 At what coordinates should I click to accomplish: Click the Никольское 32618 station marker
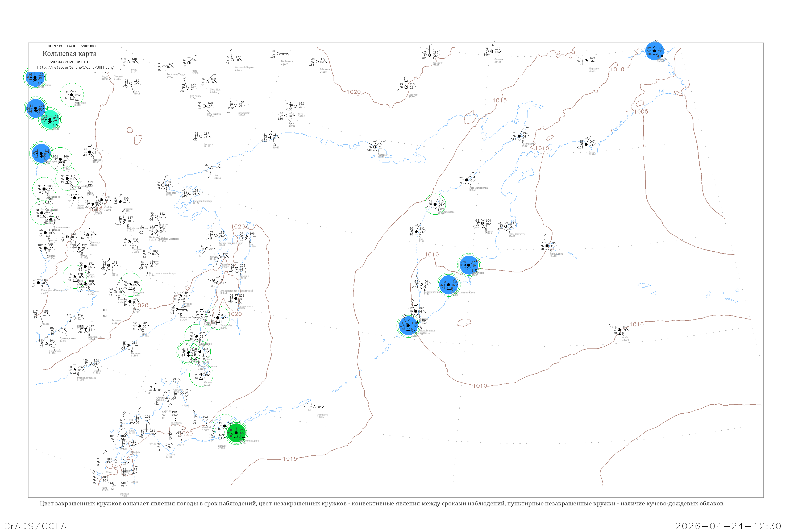click(x=547, y=246)
